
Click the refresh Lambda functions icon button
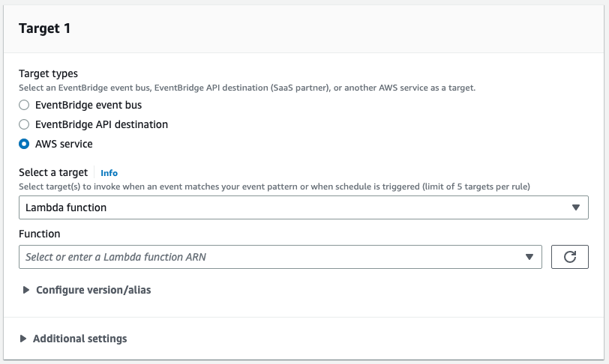(x=569, y=257)
